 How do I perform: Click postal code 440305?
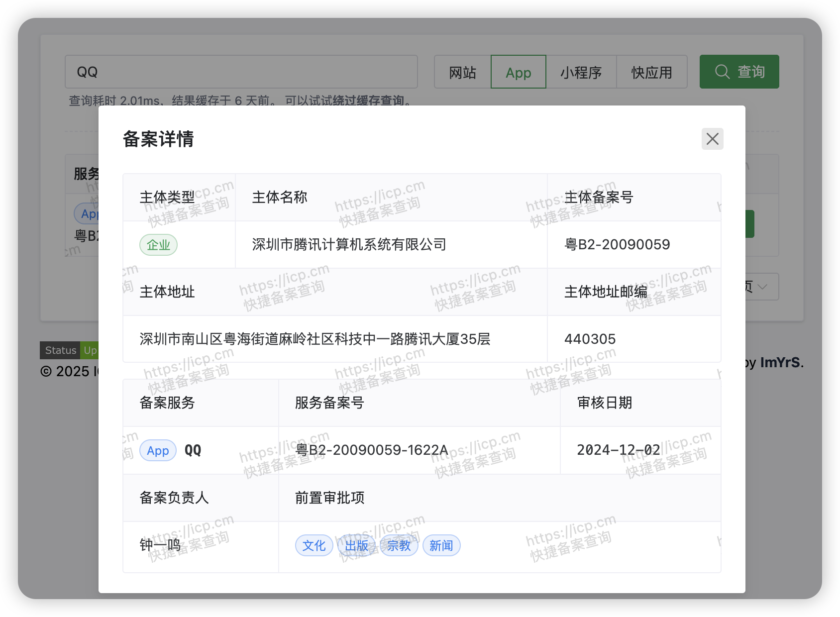tap(590, 339)
